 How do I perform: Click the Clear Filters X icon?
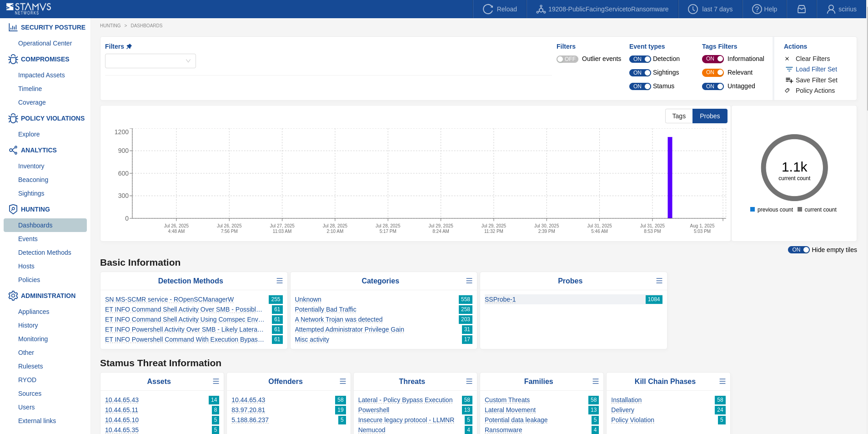[x=787, y=59]
